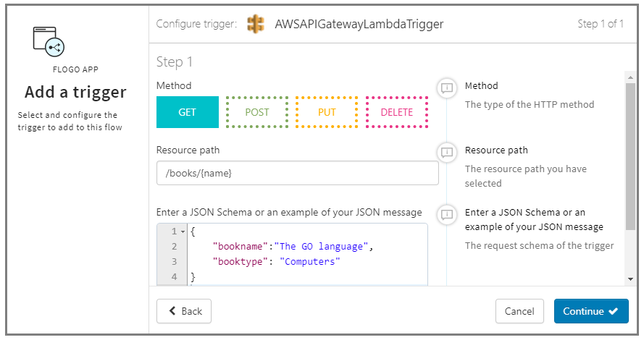Click the bookname line in JSON editor
This screenshot has height=340, width=644.
coord(291,247)
